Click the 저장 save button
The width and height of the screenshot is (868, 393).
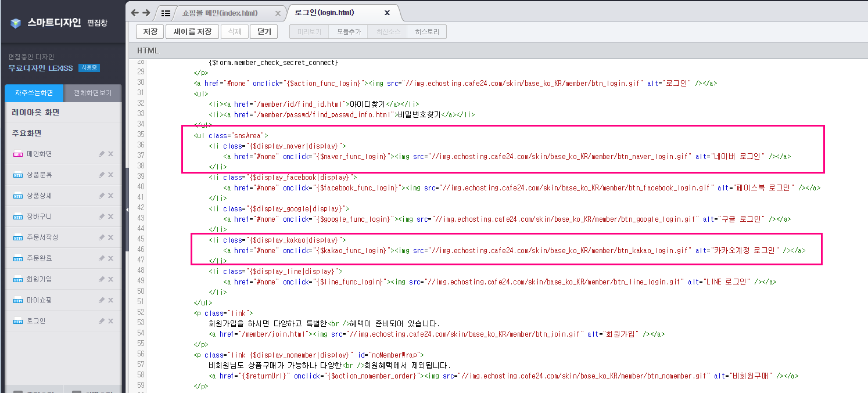click(150, 32)
